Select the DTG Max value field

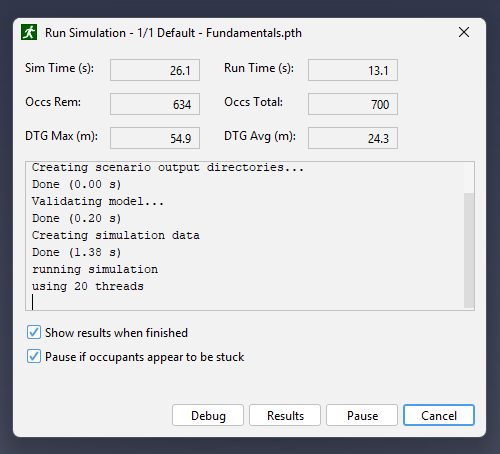click(x=155, y=138)
